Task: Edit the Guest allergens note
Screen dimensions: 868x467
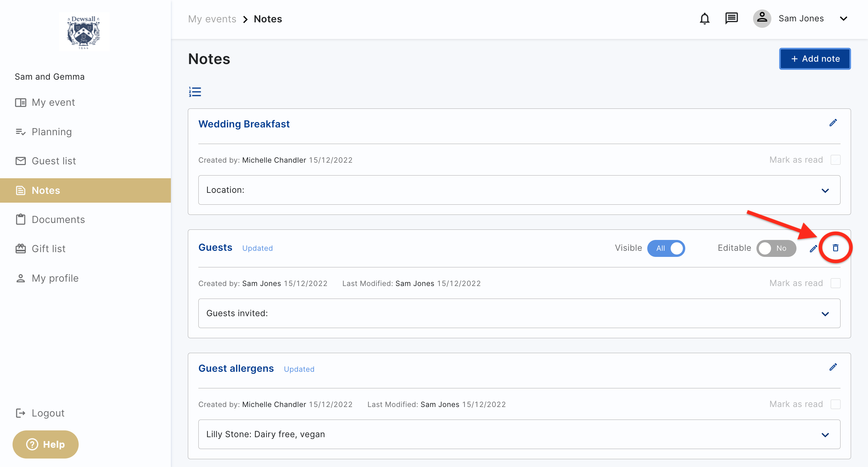Action: [833, 367]
